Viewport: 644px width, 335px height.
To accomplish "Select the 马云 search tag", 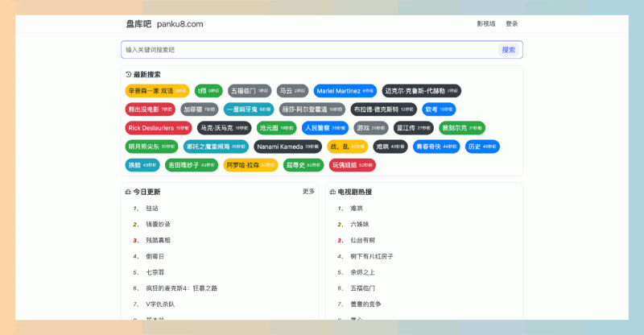I will click(x=292, y=91).
